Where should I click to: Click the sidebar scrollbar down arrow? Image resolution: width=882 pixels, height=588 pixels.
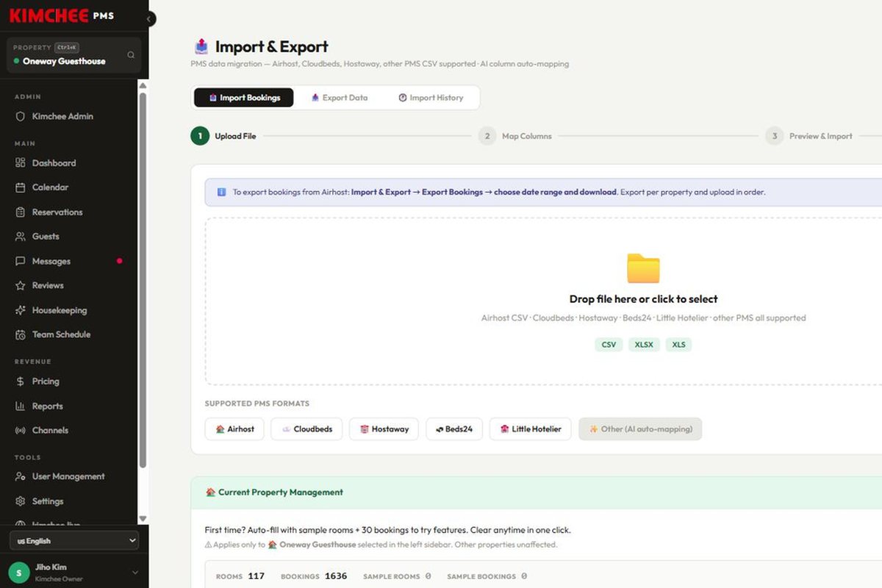143,519
